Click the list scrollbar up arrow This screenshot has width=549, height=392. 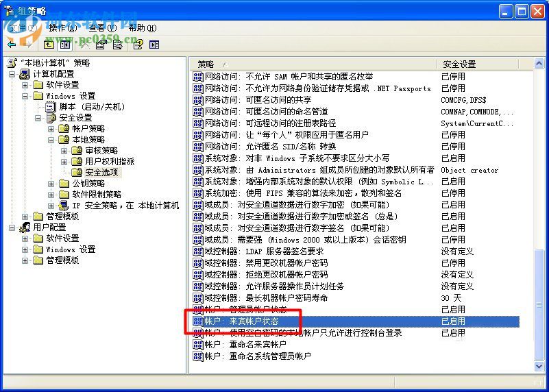click(x=539, y=64)
